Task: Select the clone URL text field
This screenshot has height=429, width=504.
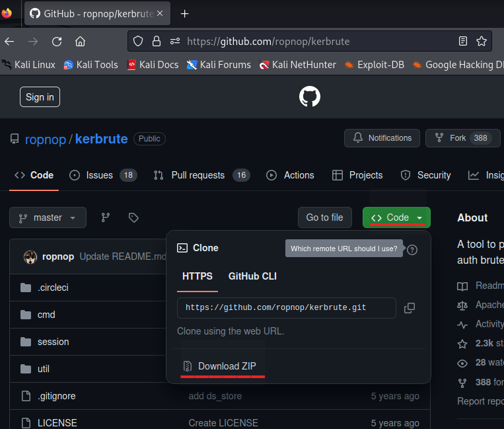Action: pos(287,308)
